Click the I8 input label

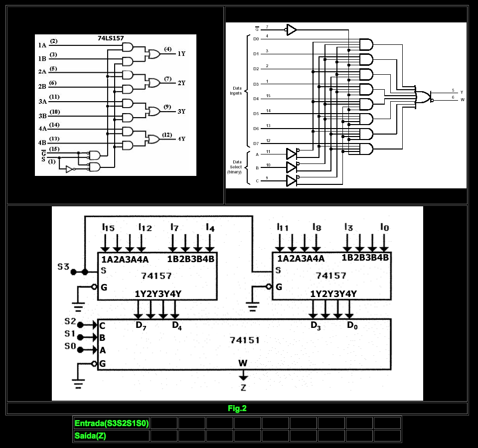317,227
